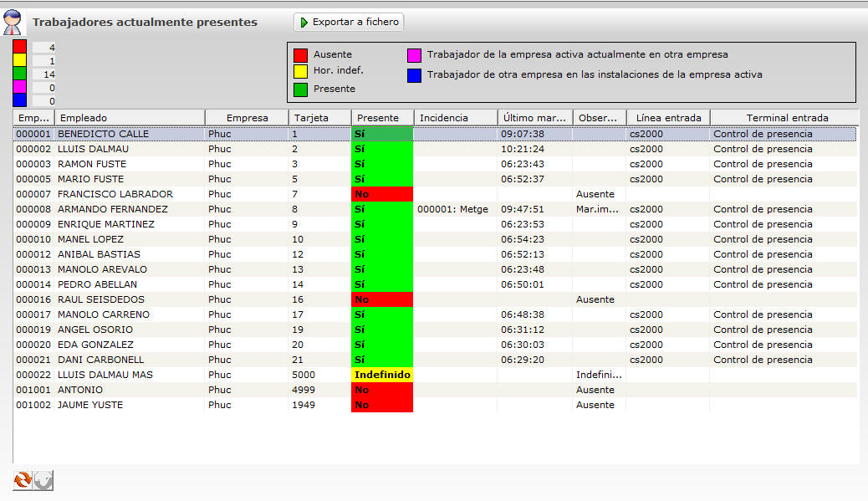The image size is (868, 501).
Task: Select employee DANI CARBONELL
Action: [x=100, y=360]
